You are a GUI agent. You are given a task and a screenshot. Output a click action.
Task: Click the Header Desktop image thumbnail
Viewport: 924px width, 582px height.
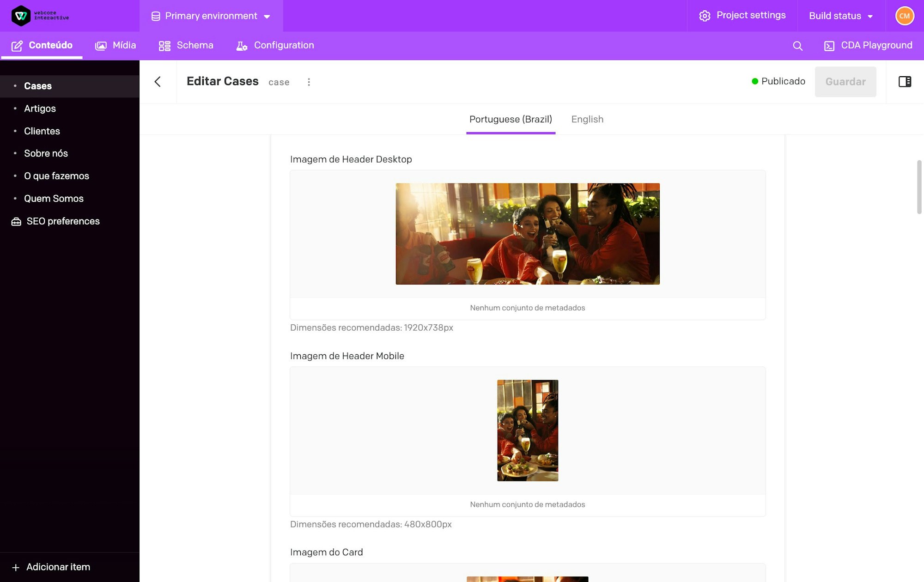pos(528,234)
